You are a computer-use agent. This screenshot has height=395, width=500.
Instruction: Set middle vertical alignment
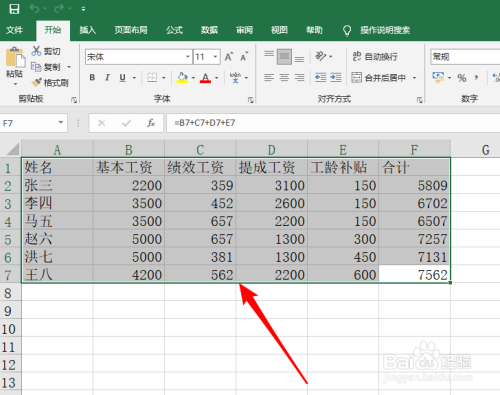pos(284,56)
